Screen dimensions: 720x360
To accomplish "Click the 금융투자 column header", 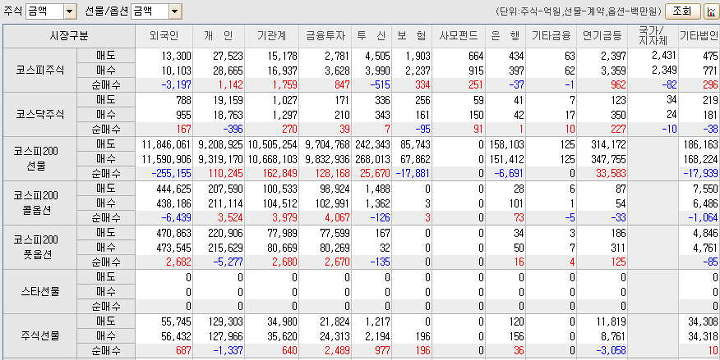I will pyautogui.click(x=325, y=36).
